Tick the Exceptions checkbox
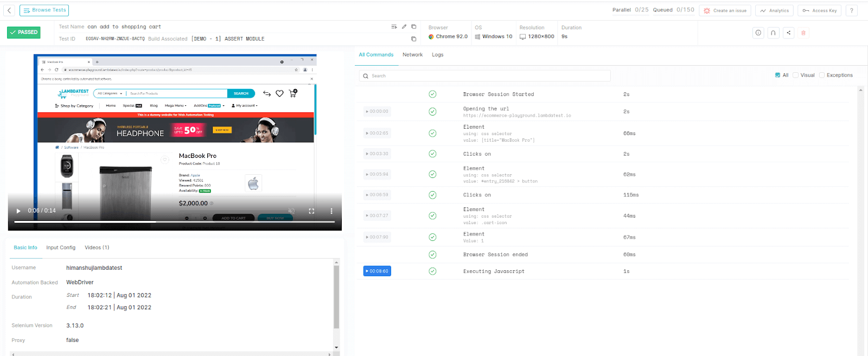Image resolution: width=868 pixels, height=356 pixels. (822, 75)
